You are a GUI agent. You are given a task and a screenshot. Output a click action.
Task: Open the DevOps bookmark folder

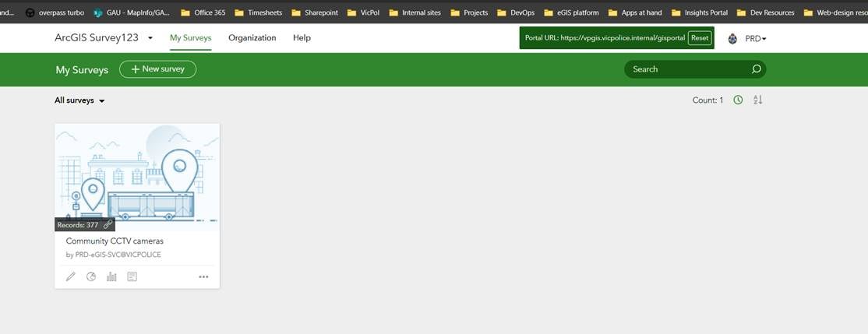[x=516, y=12]
